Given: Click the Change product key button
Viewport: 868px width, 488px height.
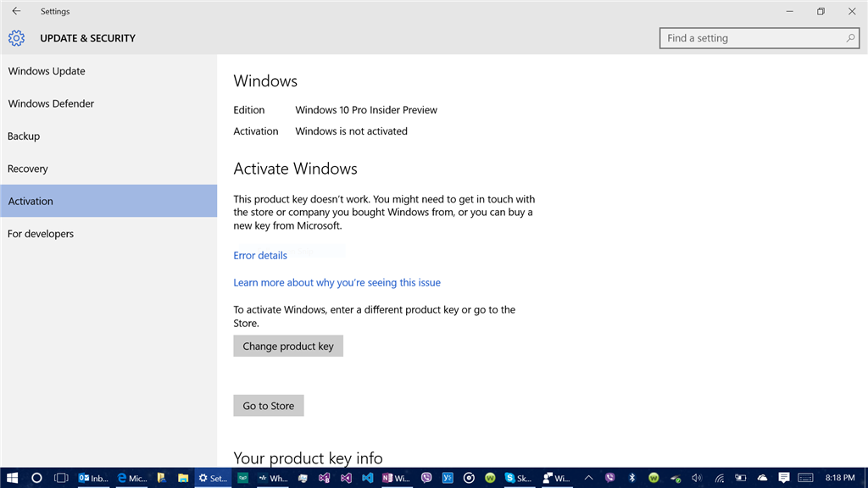Looking at the screenshot, I should (x=288, y=346).
